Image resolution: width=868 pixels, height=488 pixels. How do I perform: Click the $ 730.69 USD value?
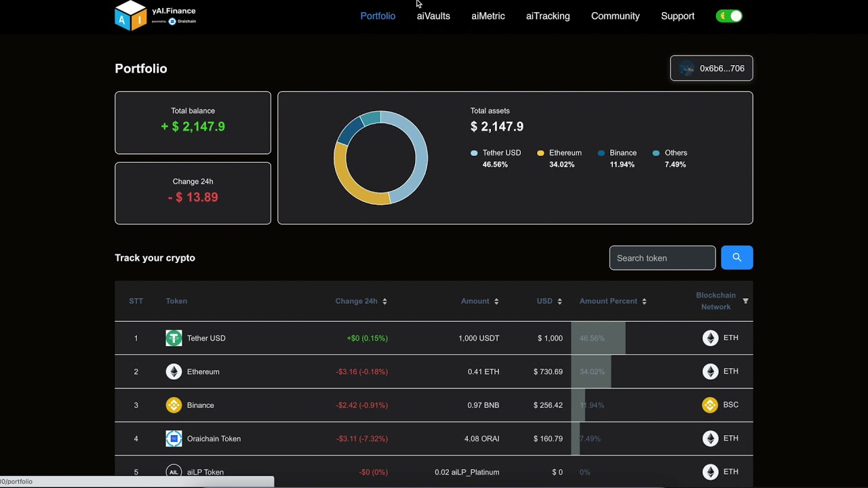548,371
